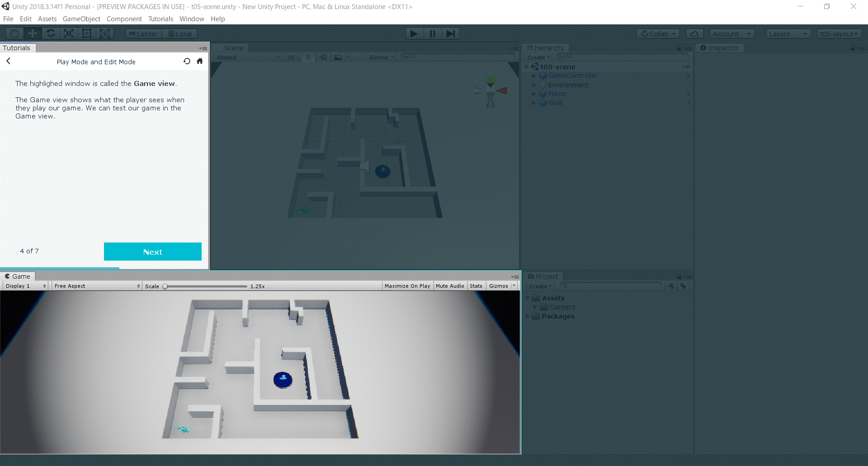Expand the Assets folder in Project
Image resolution: width=868 pixels, height=466 pixels.
[x=553, y=298]
